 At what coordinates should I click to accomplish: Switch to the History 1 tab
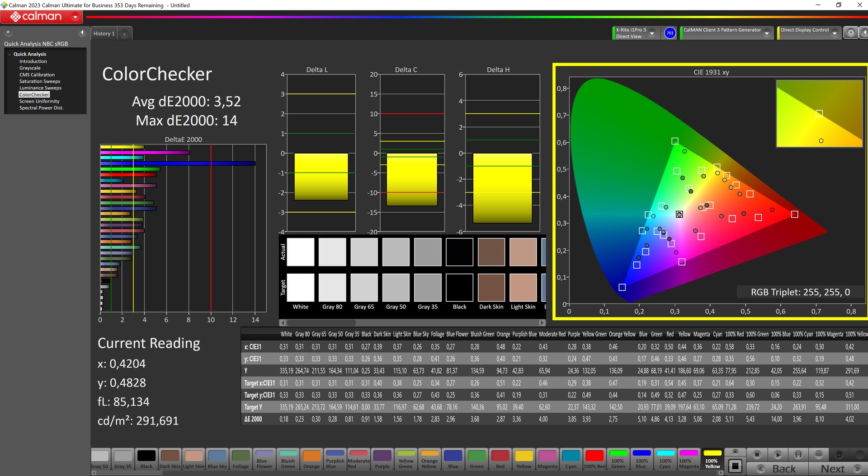pos(104,34)
